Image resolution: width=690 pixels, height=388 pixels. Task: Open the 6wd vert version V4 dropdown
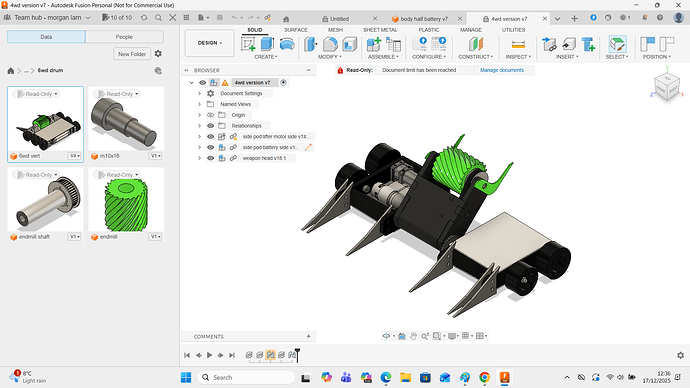click(74, 156)
